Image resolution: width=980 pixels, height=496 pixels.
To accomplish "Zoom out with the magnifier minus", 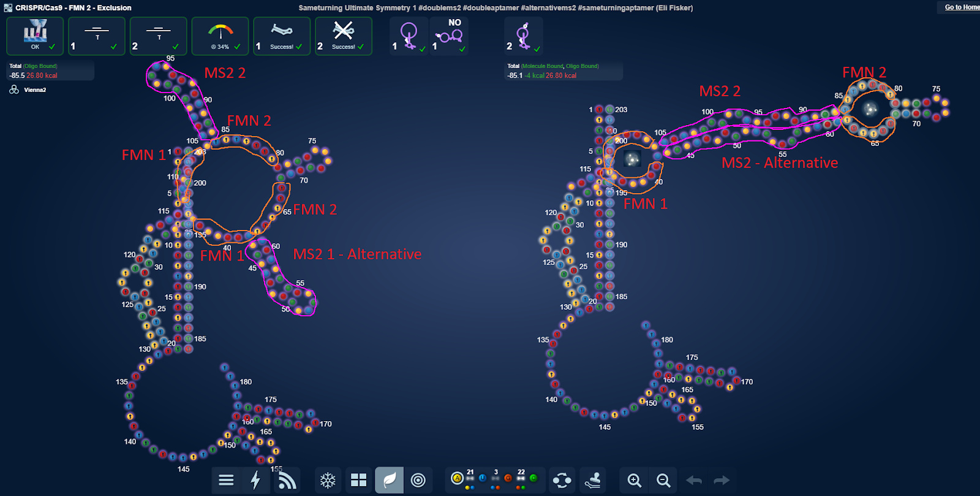I will tap(663, 480).
